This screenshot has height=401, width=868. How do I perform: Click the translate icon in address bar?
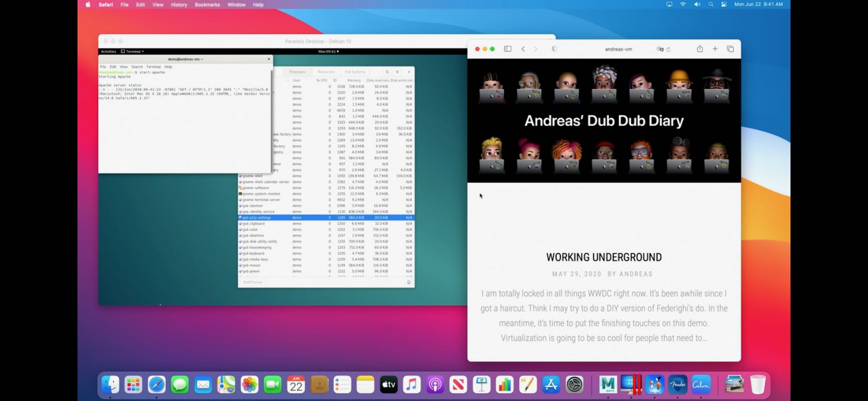click(660, 49)
